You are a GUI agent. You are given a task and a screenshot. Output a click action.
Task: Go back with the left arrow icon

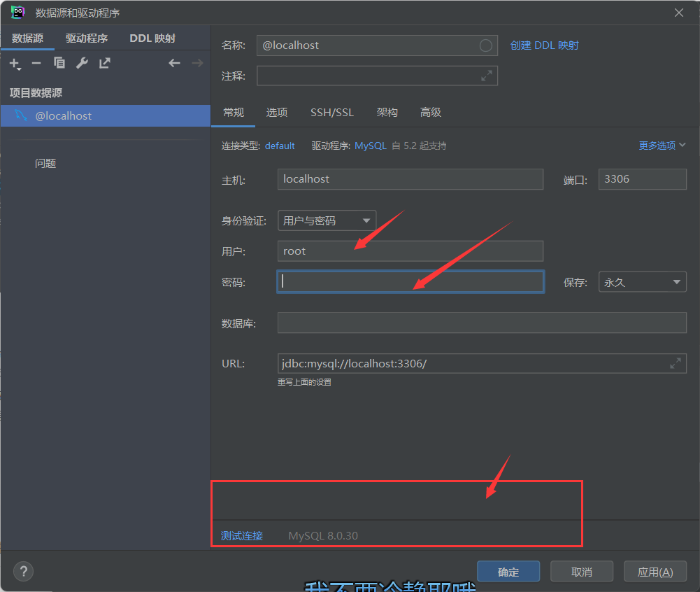coord(174,64)
